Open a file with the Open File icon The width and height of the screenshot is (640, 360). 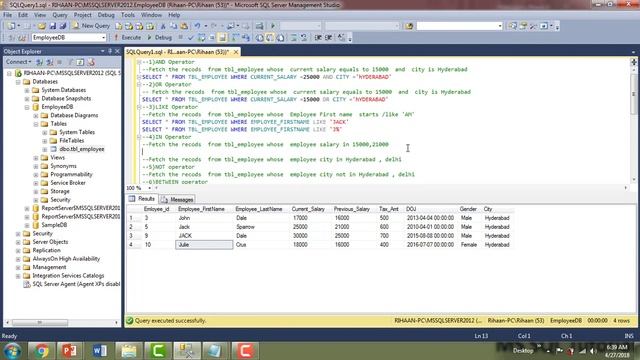[x=42, y=26]
